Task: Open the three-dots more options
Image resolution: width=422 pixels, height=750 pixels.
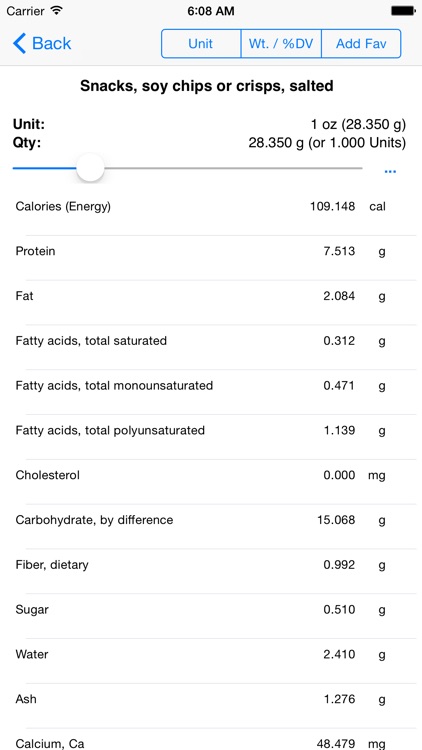Action: [390, 172]
